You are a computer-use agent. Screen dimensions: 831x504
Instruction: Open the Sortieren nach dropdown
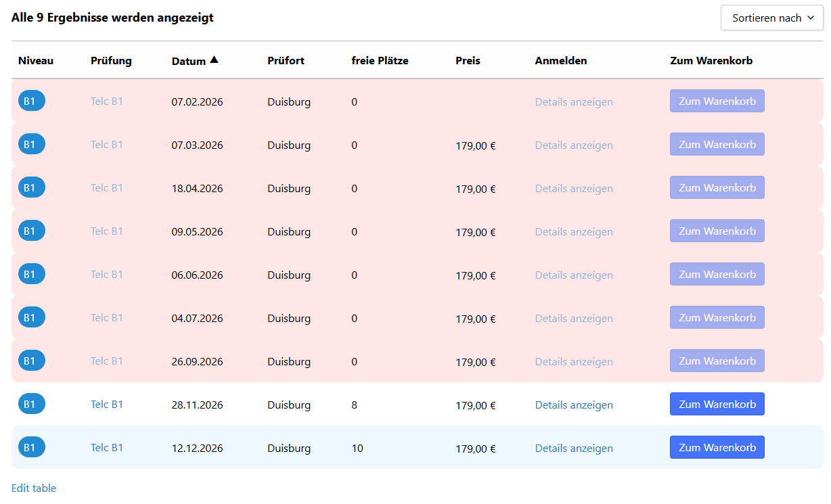pos(771,18)
